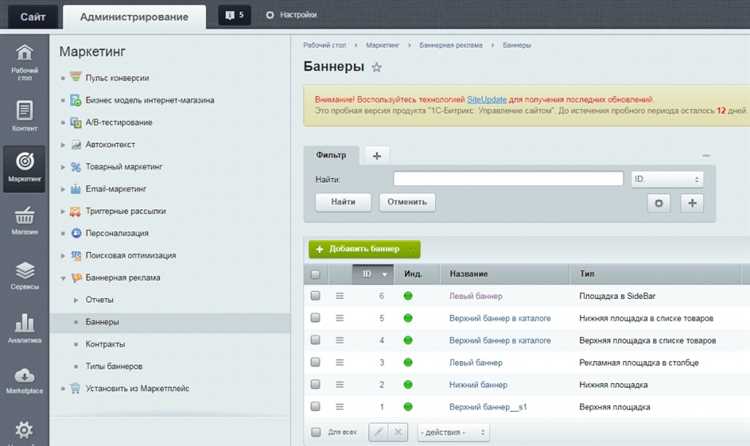This screenshot has height=446, width=750.
Task: Toggle the Для всех checkbox
Action: (x=316, y=432)
